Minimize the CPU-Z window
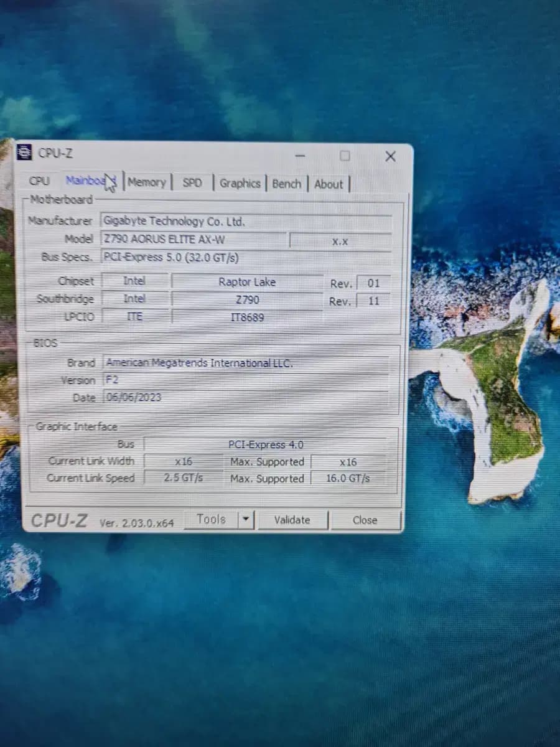Screen dimensions: 560x747 click(300, 156)
